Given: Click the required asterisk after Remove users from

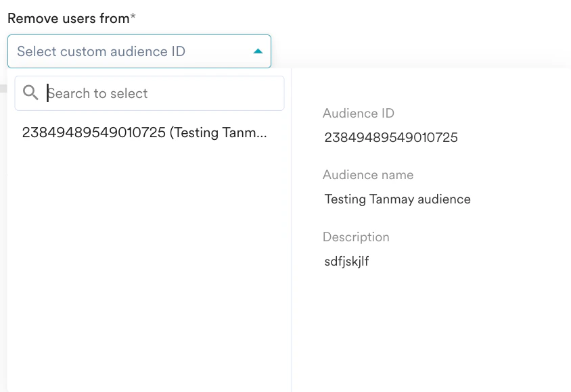Looking at the screenshot, I should (x=133, y=18).
